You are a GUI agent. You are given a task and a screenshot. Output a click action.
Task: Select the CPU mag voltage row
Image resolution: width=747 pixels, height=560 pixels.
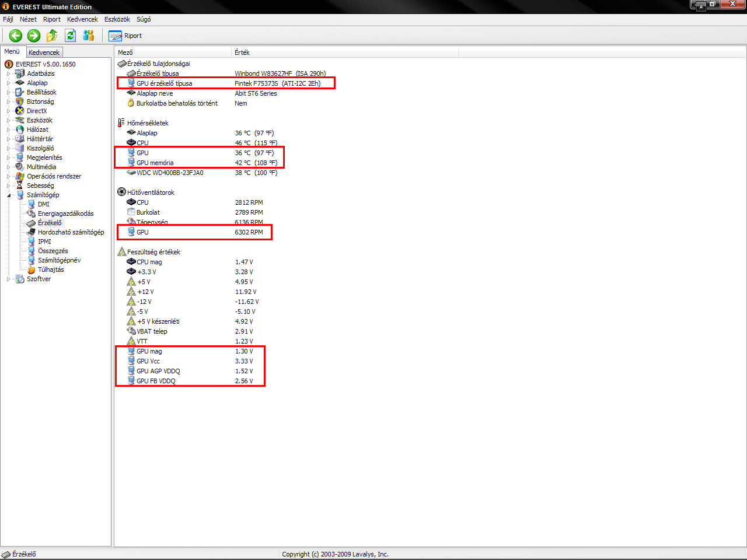(190, 262)
